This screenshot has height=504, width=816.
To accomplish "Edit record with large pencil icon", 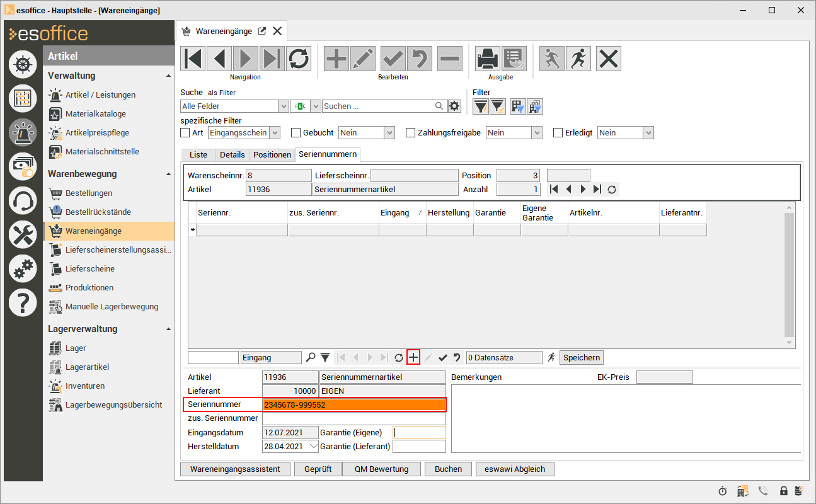I will 363,59.
